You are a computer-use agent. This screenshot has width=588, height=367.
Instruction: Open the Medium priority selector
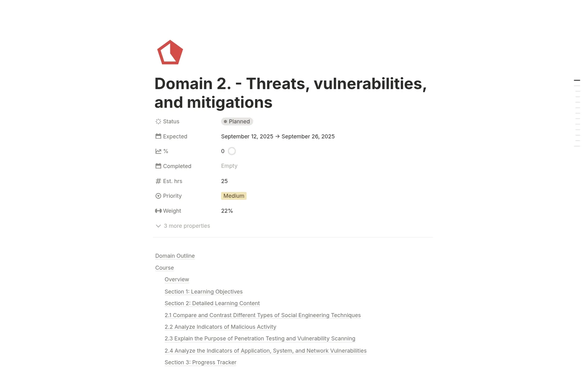click(x=234, y=196)
